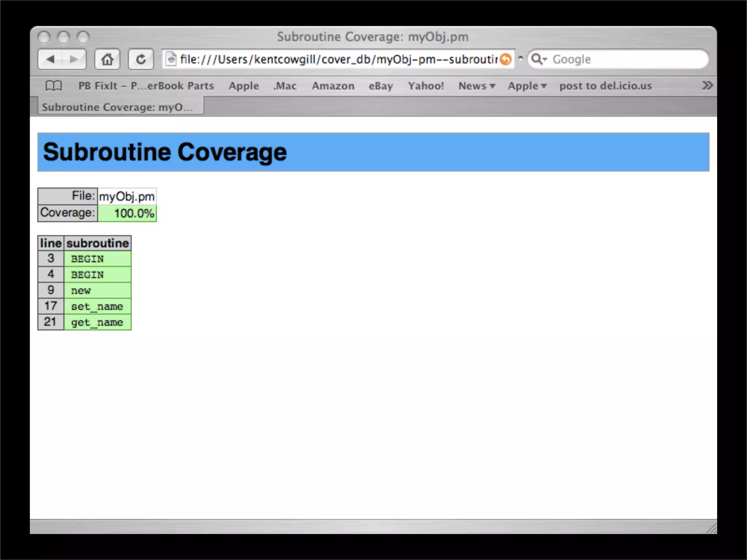Select the Subroutine Coverage tab
This screenshot has width=747, height=560.
[x=121, y=107]
